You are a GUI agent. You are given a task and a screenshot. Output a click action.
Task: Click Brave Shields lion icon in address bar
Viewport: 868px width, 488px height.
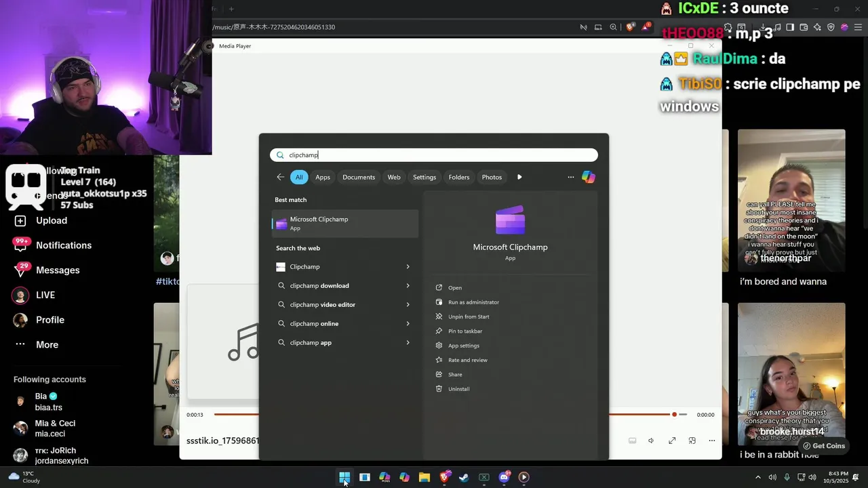630,27
